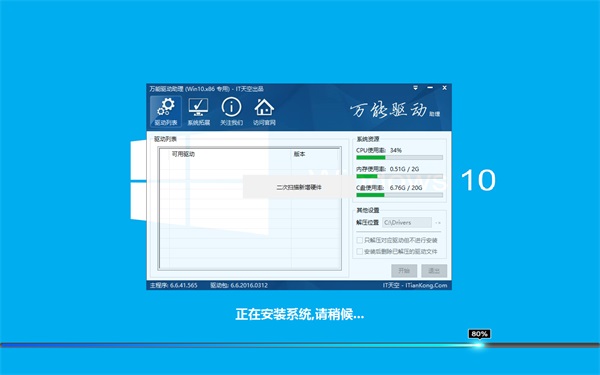Click the 其他设置 group label
The image size is (600, 375).
tap(368, 210)
